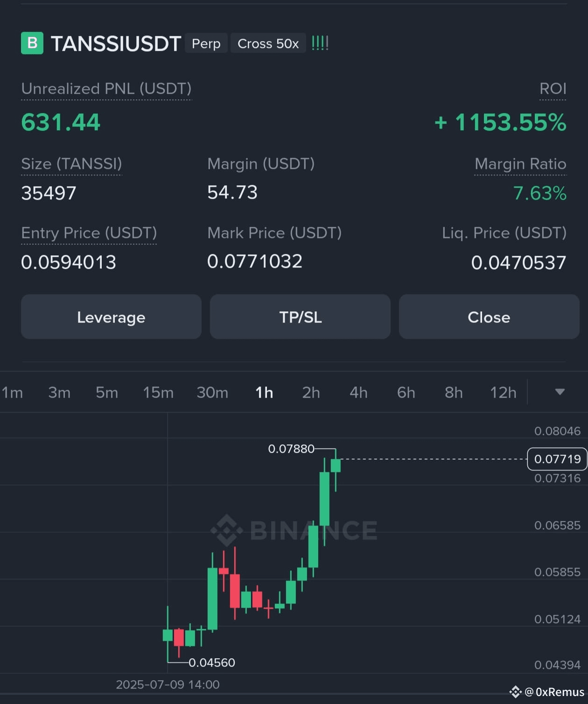
Task: Switch chart to 5m interval
Action: 107,393
